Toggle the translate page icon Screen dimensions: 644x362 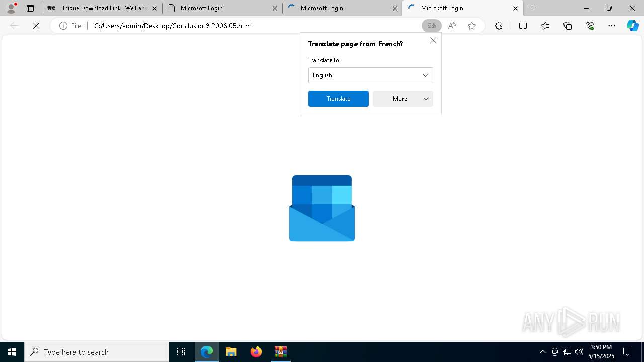(432, 26)
